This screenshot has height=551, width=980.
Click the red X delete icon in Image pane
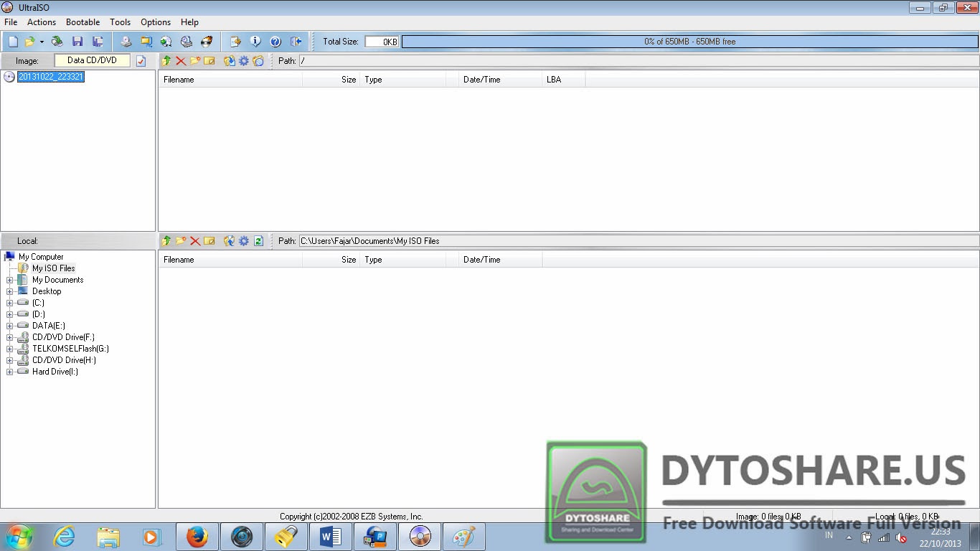tap(181, 61)
